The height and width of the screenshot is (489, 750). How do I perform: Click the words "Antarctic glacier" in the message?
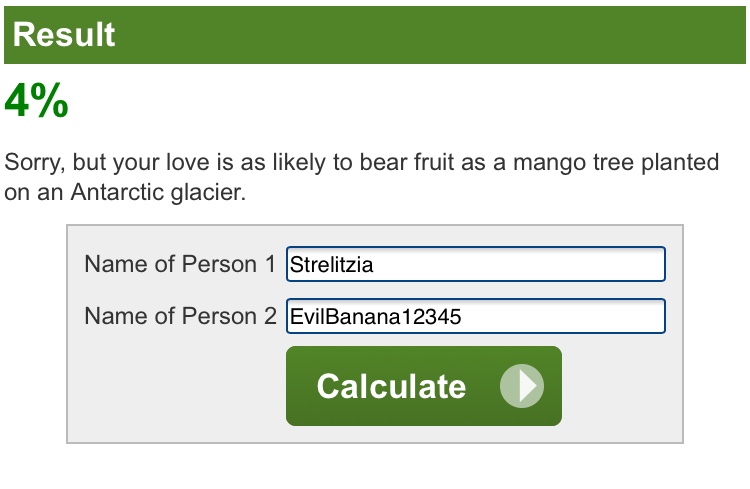(158, 193)
